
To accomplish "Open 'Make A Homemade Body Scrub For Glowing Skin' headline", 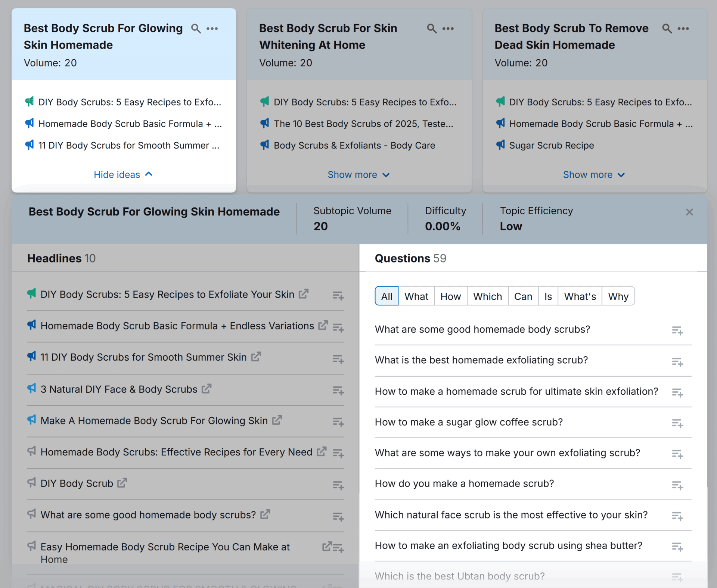I will [154, 420].
